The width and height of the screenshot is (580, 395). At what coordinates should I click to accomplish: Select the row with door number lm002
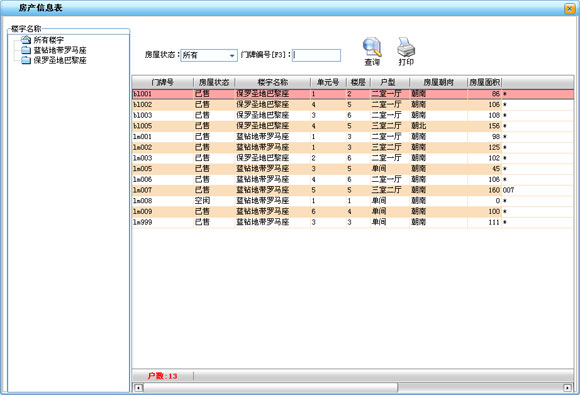coord(353,148)
